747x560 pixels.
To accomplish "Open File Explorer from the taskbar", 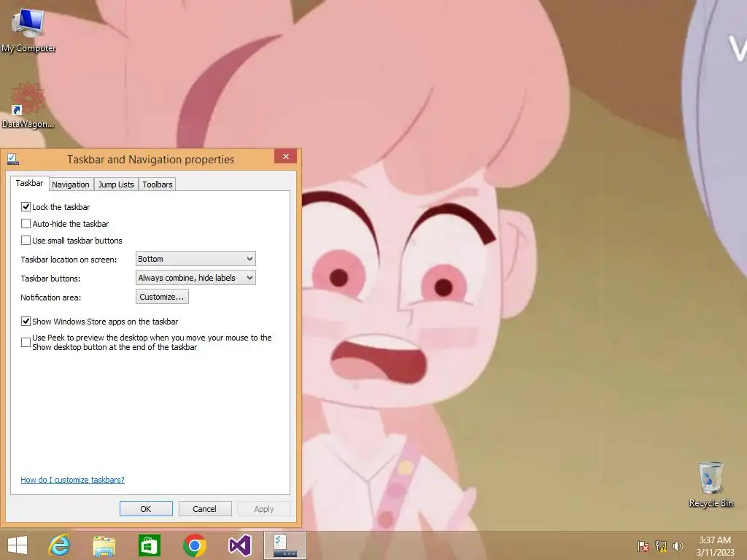I will coord(104,545).
